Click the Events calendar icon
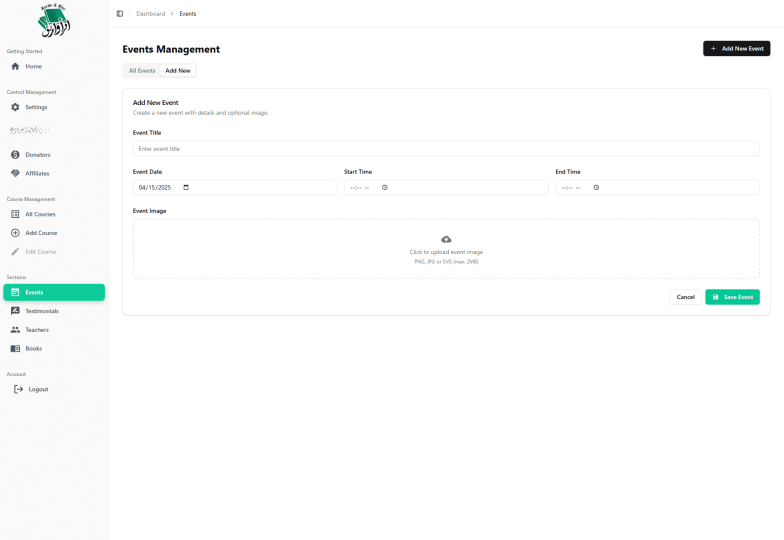 15,292
